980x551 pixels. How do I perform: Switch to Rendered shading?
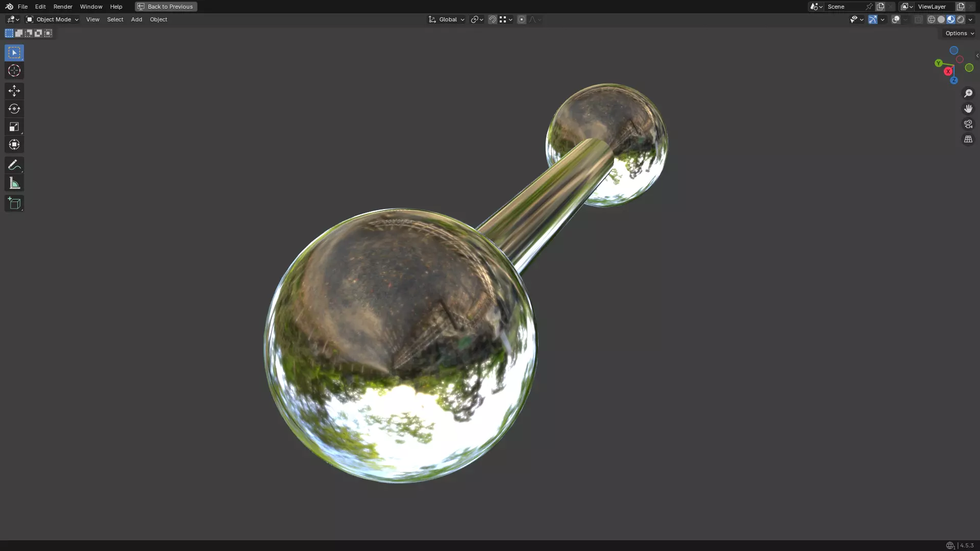pos(961,19)
